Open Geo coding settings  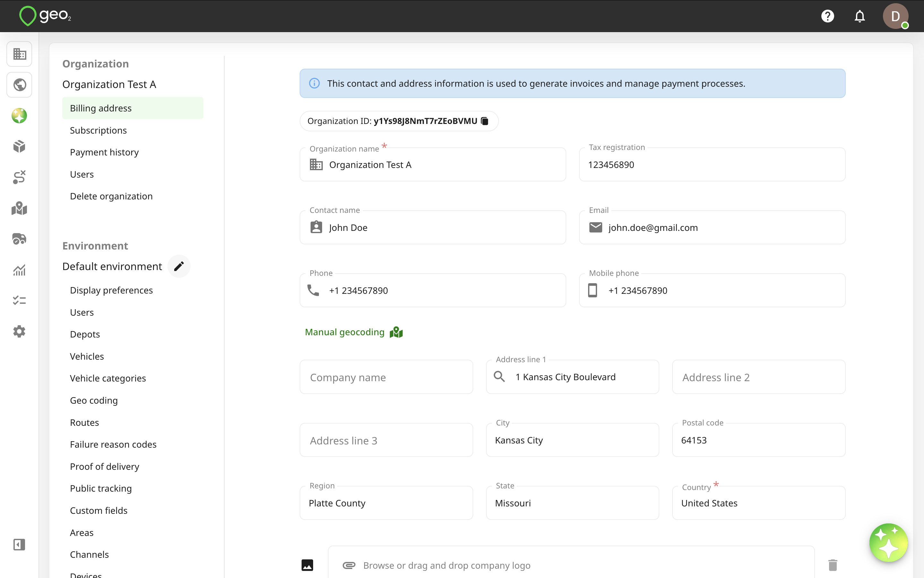click(x=94, y=400)
